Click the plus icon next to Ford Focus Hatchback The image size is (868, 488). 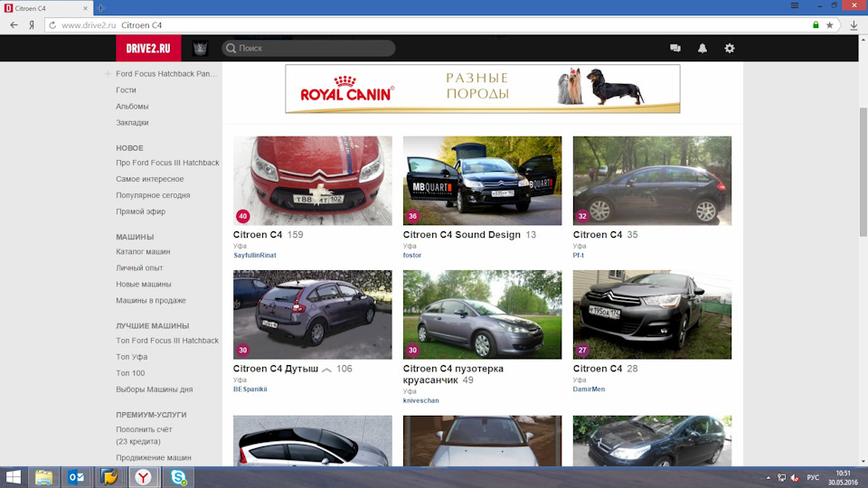pyautogui.click(x=108, y=73)
